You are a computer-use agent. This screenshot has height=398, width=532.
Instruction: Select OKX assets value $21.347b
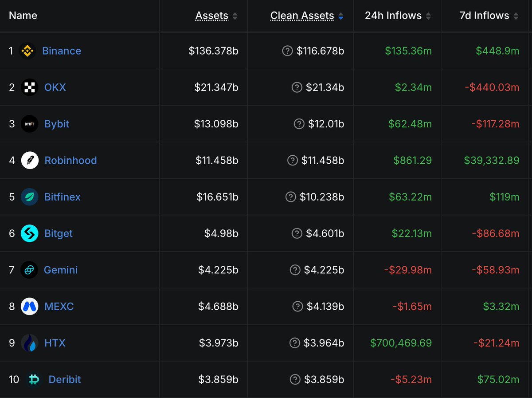click(x=216, y=87)
